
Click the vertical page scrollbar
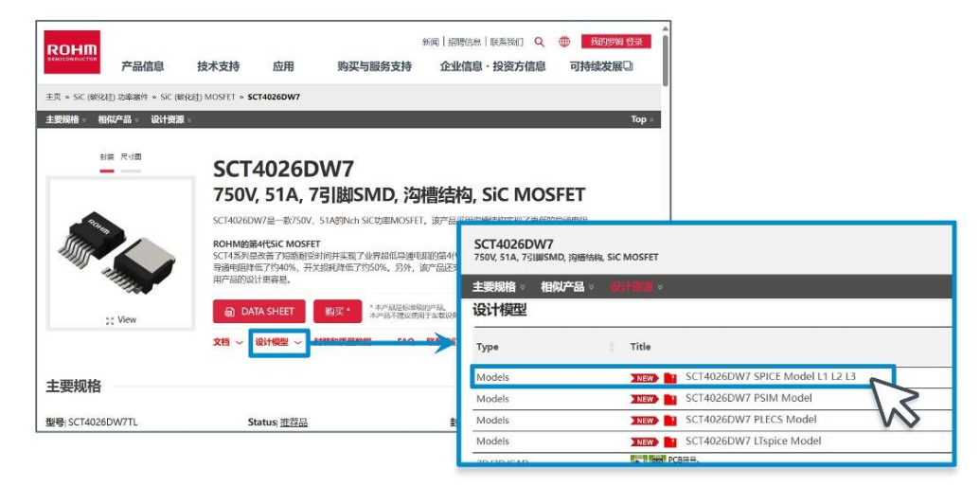[x=666, y=61]
